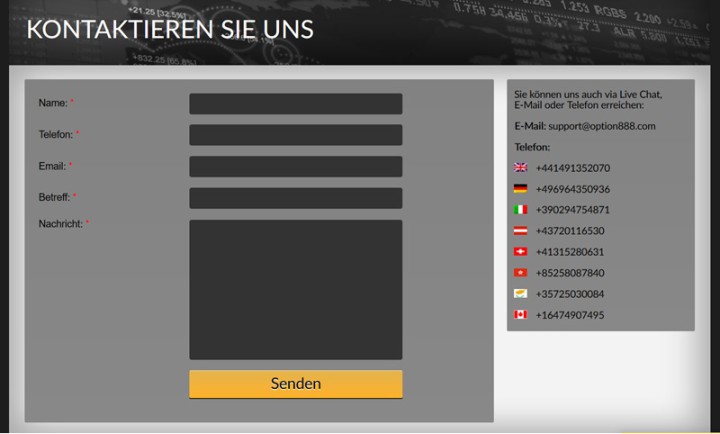Click the Hong Kong flag icon
Image resolution: width=720 pixels, height=434 pixels.
(x=520, y=273)
